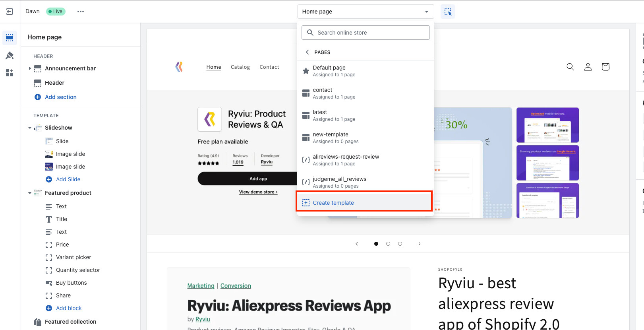
Task: Click the back chevron beside PAGES
Action: [307, 52]
